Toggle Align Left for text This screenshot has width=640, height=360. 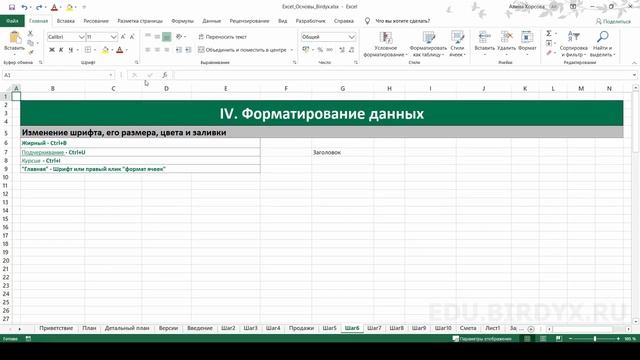point(148,50)
